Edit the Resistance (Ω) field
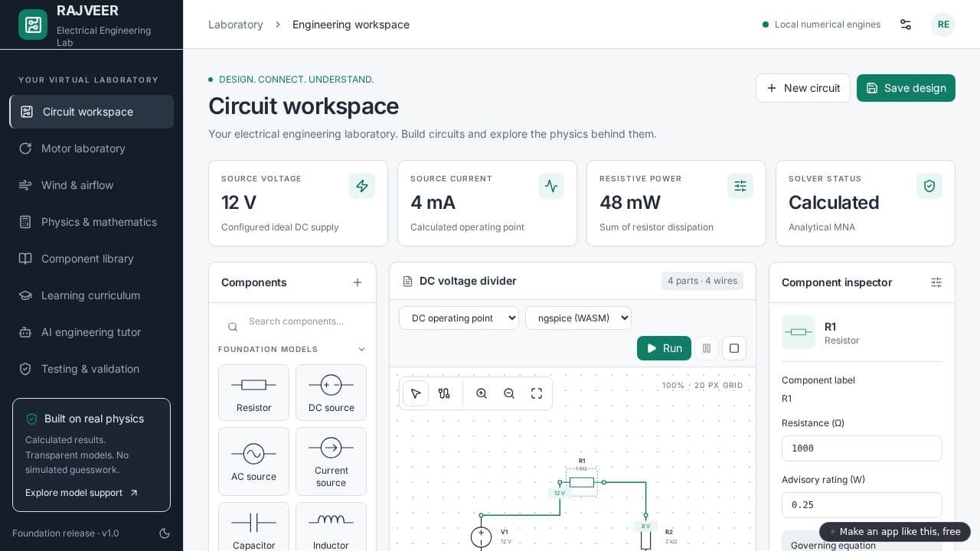This screenshot has width=980, height=551. coord(862,448)
